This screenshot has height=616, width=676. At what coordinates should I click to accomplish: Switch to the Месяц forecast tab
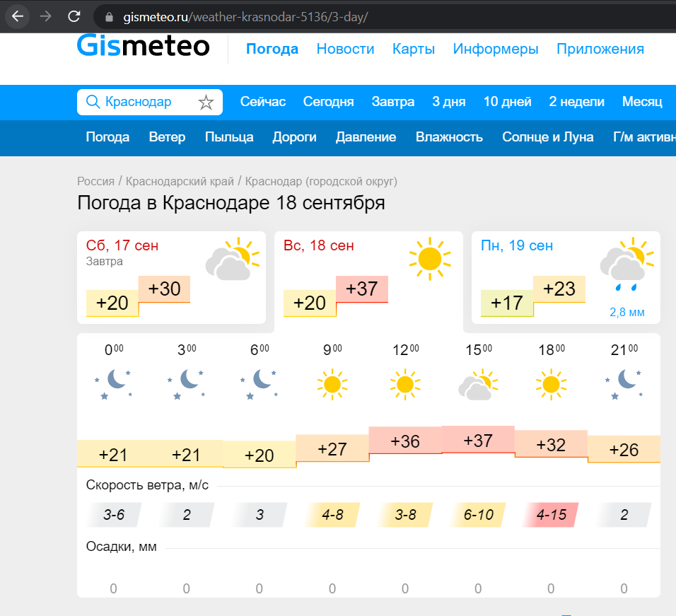pos(642,102)
